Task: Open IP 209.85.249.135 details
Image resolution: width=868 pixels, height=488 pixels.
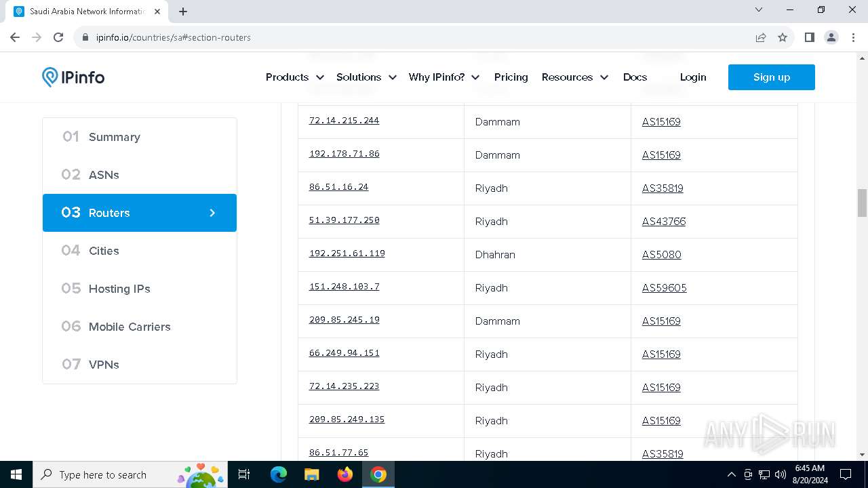Action: (x=347, y=420)
